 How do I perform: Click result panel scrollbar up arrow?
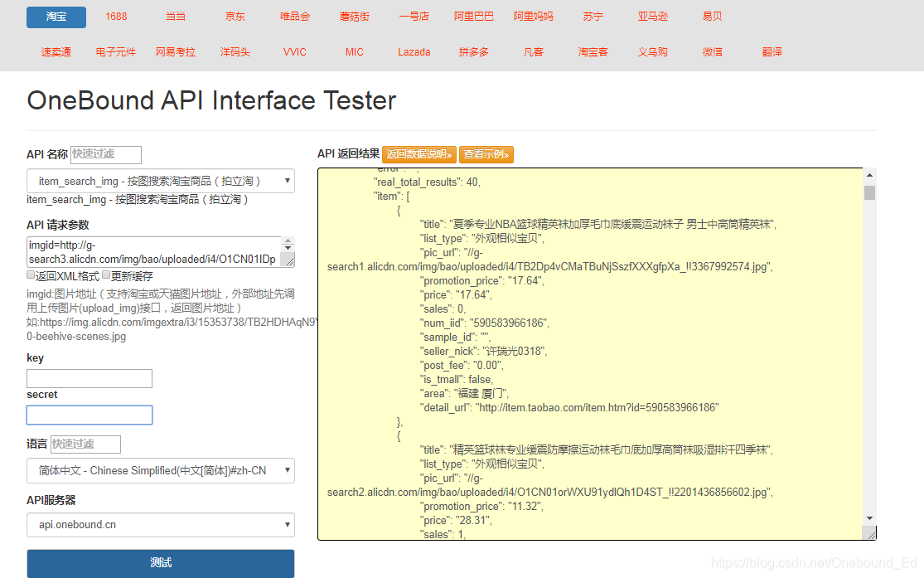[870, 175]
